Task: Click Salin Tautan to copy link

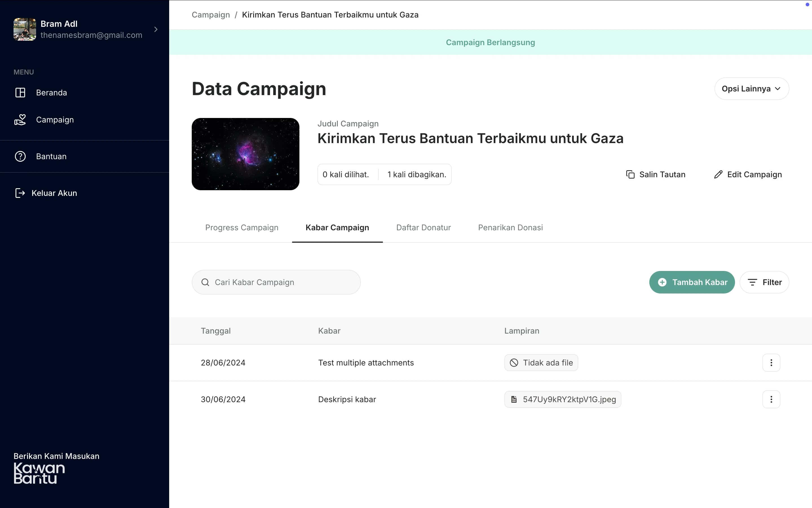Action: click(656, 174)
